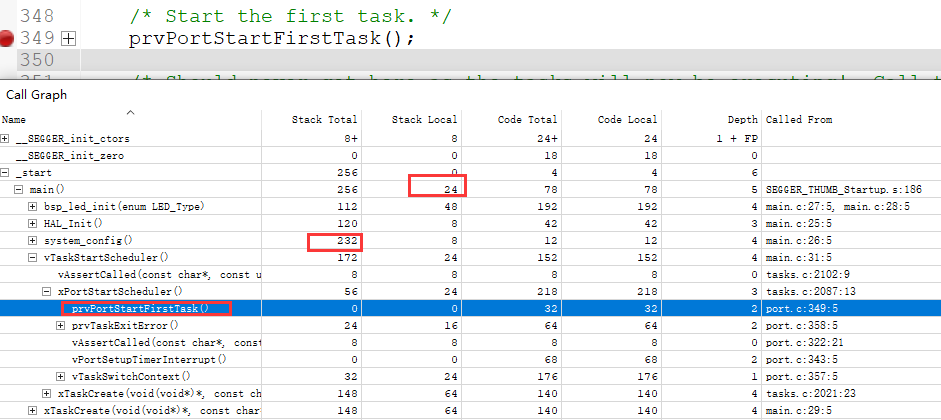Select system_config() function name
The image size is (941, 420).
click(x=88, y=241)
